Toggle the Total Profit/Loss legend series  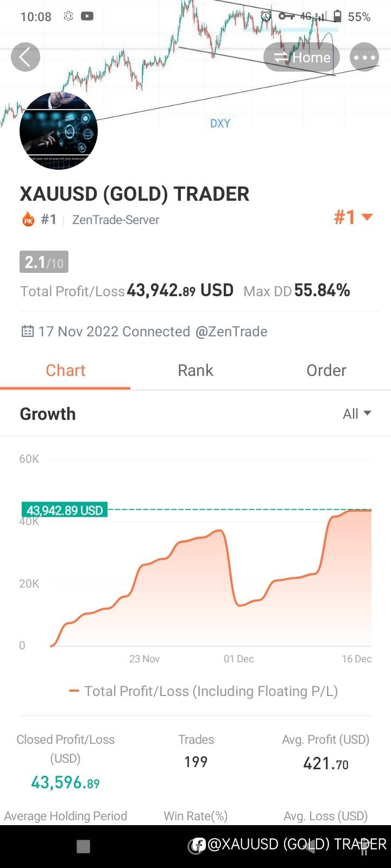pyautogui.click(x=204, y=691)
